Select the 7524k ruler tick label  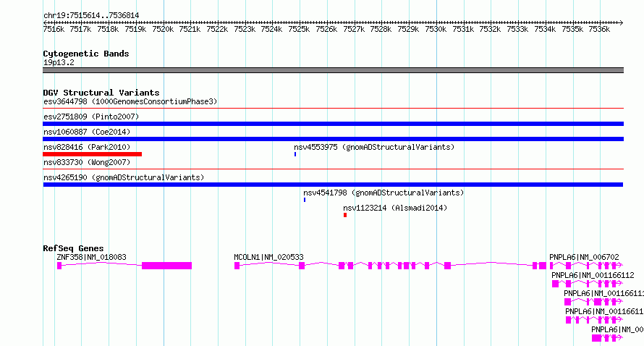(271, 29)
